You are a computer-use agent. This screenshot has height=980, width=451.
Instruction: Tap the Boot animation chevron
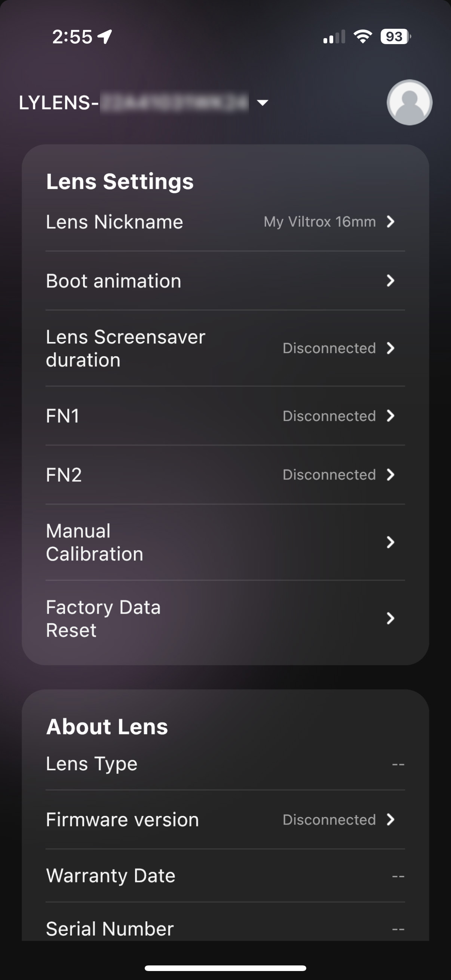pyautogui.click(x=390, y=281)
